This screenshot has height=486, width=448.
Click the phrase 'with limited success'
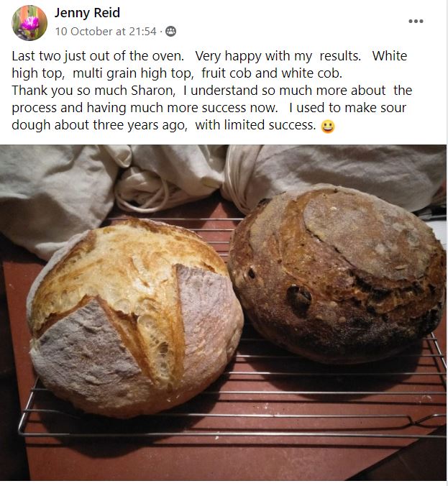tap(255, 125)
